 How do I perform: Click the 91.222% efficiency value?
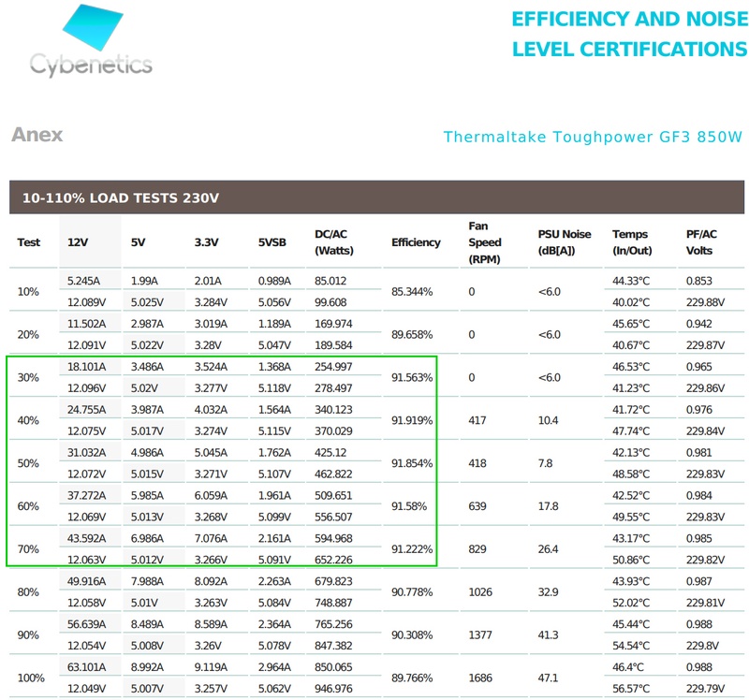click(x=412, y=549)
